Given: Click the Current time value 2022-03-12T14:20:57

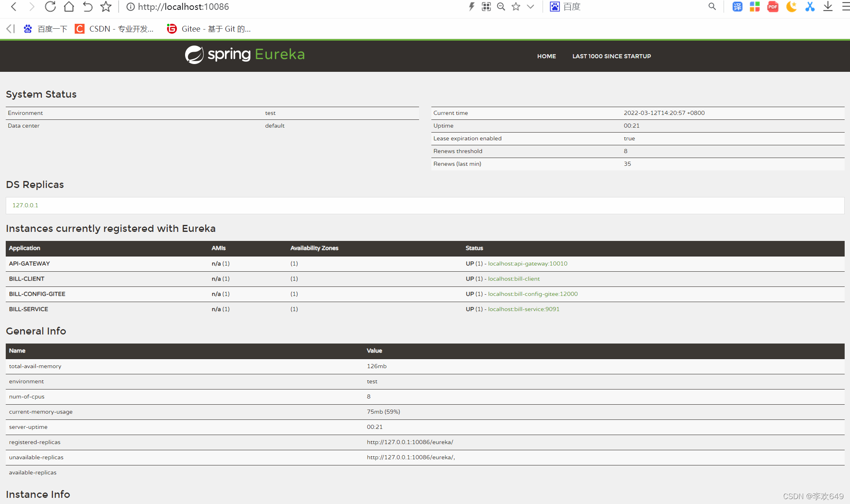Looking at the screenshot, I should coord(664,113).
